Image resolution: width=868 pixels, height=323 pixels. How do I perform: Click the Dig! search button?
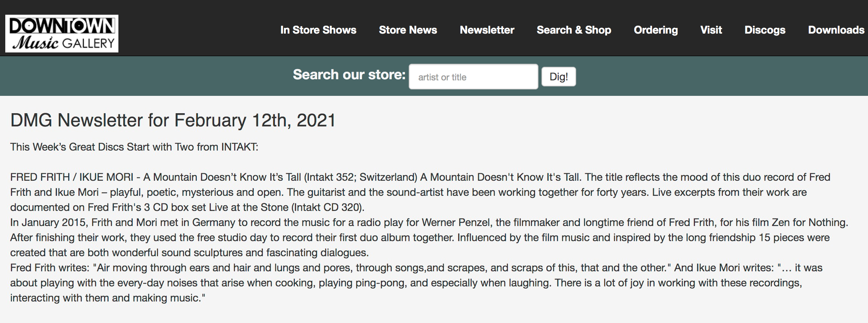click(558, 77)
